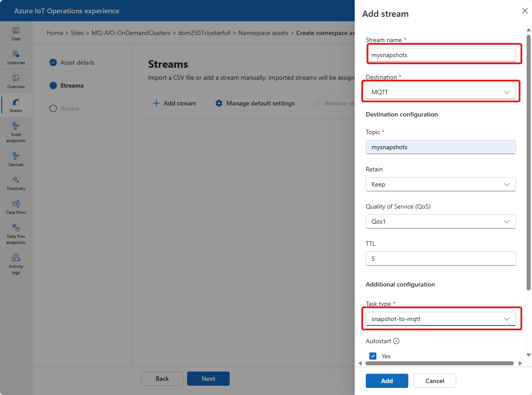Open the Instances sidebar icon
This screenshot has height=395, width=532.
pyautogui.click(x=16, y=58)
